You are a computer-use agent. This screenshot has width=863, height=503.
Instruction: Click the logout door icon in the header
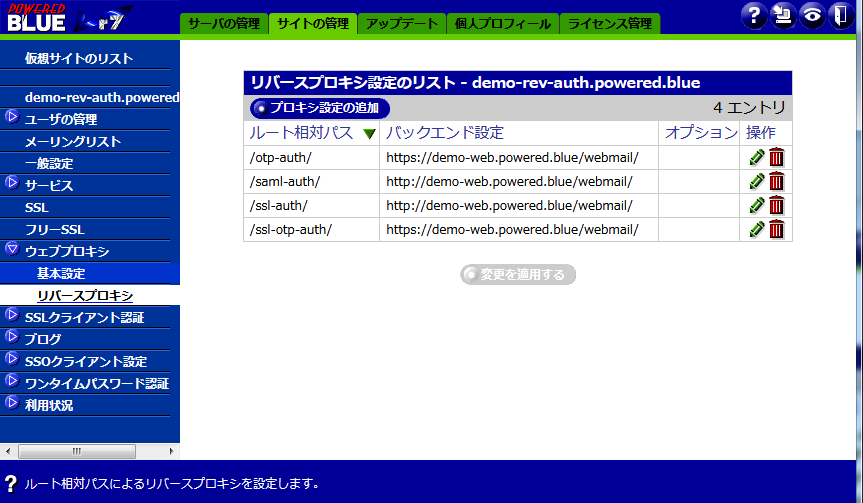click(x=841, y=15)
